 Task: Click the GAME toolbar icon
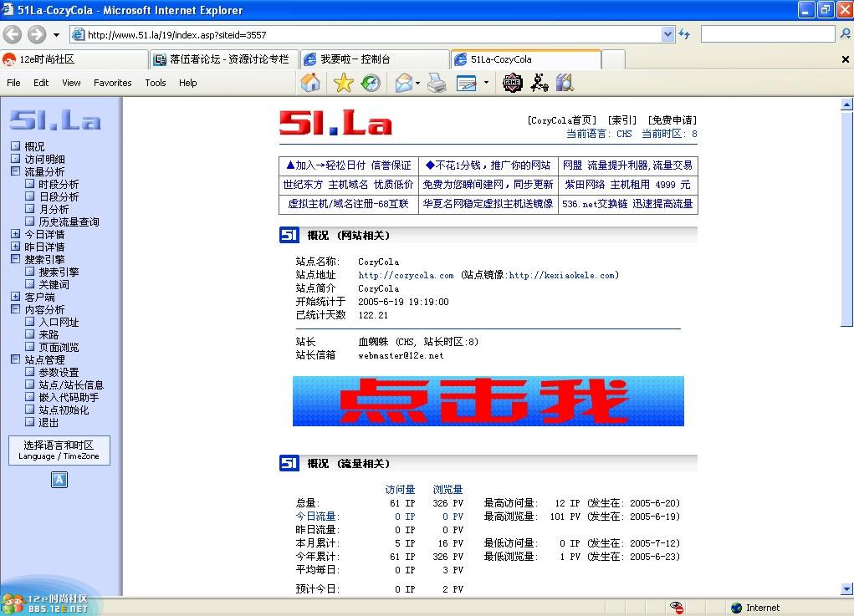(512, 83)
